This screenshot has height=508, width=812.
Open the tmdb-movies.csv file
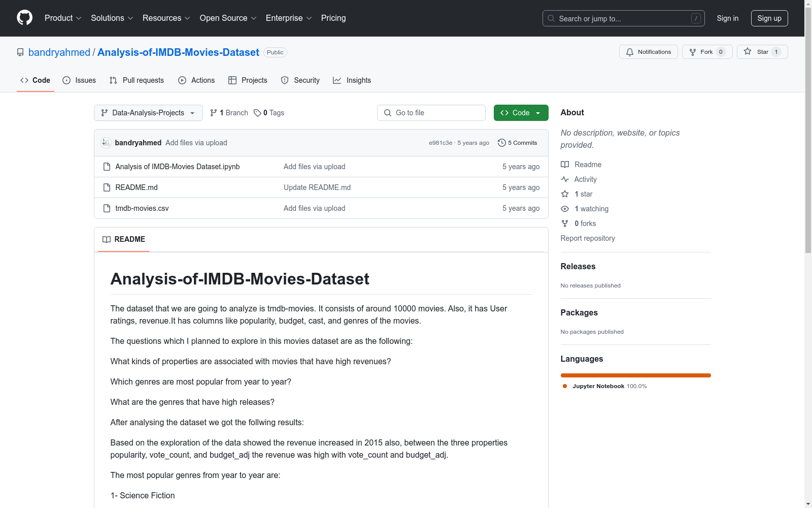[142, 208]
